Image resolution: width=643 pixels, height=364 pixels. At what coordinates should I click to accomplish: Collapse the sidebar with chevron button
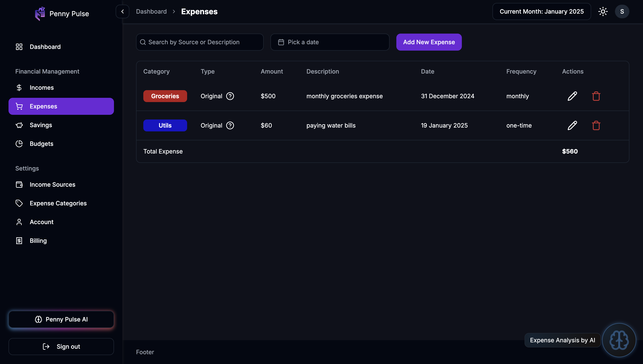tap(122, 11)
